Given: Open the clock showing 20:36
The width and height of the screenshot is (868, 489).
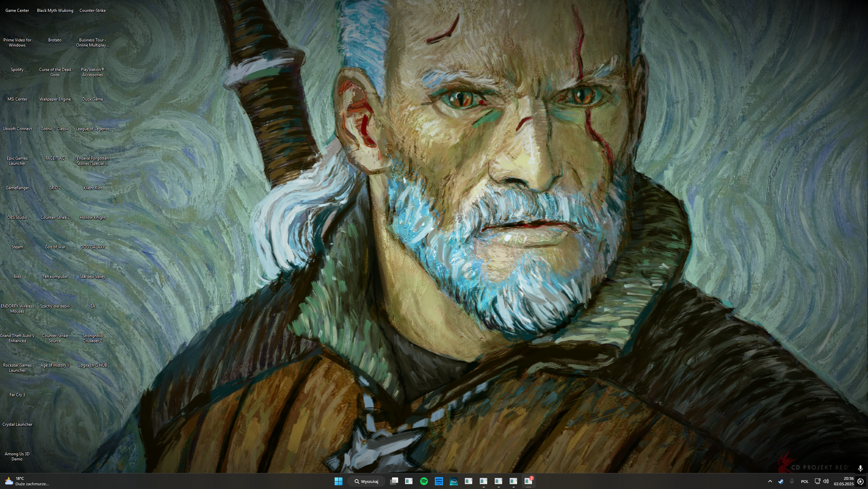Looking at the screenshot, I should [844, 481].
